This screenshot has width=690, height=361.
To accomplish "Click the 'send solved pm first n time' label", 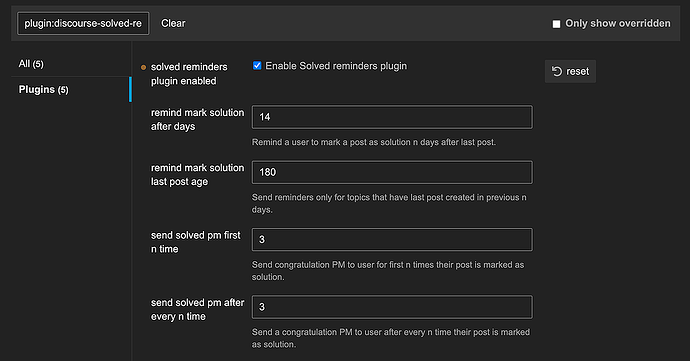I will pos(196,242).
